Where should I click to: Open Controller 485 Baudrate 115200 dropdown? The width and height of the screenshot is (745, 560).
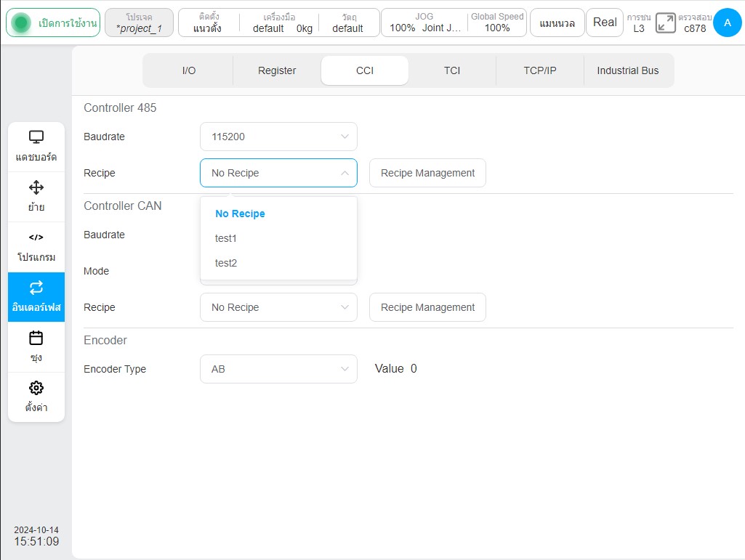point(278,137)
